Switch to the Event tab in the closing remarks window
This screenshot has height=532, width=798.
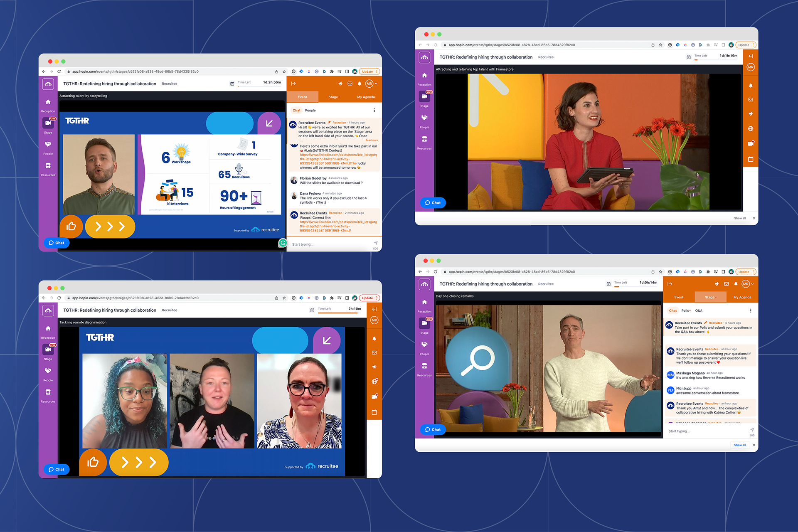[679, 297]
